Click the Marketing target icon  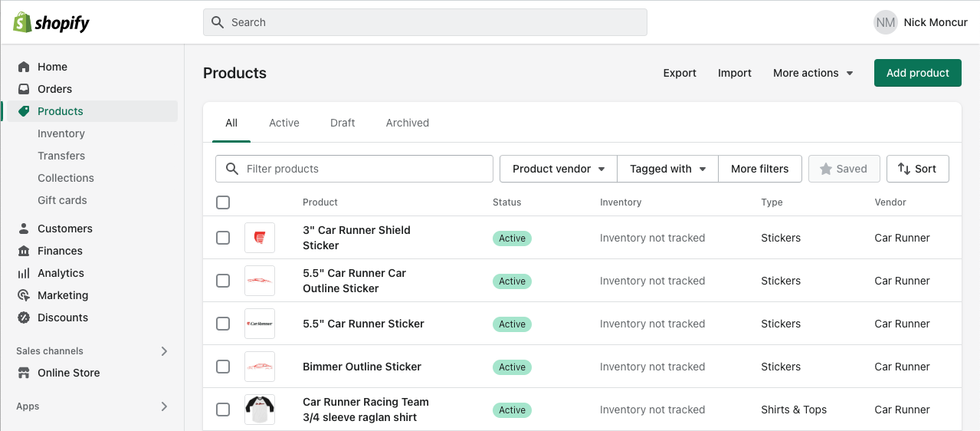pos(24,295)
